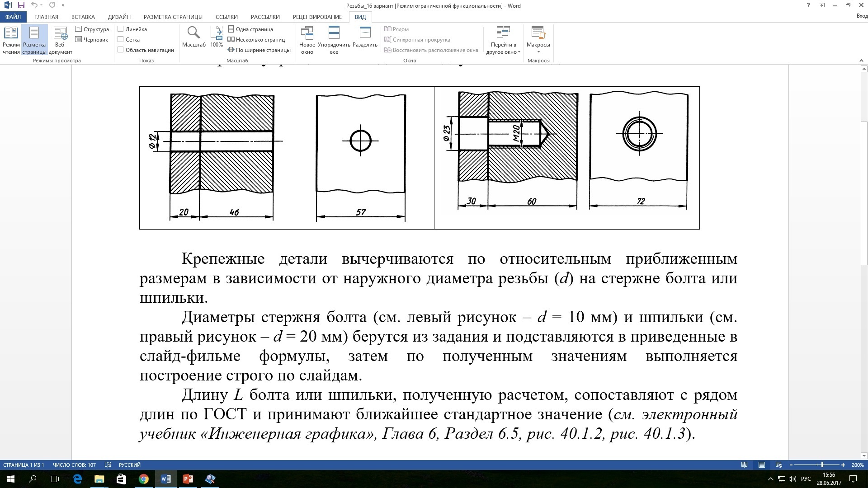Image resolution: width=868 pixels, height=488 pixels.
Task: Open the ВСТАВКА ribbon tab
Action: (83, 17)
